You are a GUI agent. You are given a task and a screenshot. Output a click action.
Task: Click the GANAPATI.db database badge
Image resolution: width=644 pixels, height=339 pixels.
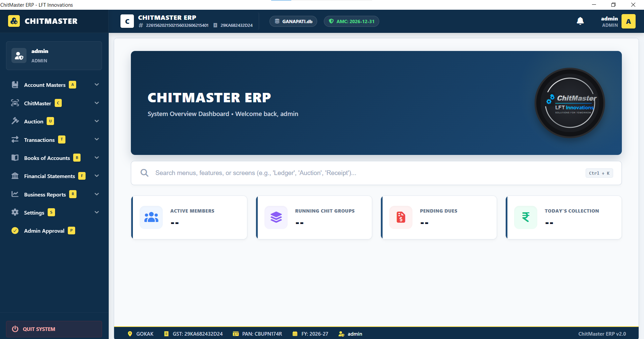click(x=293, y=21)
